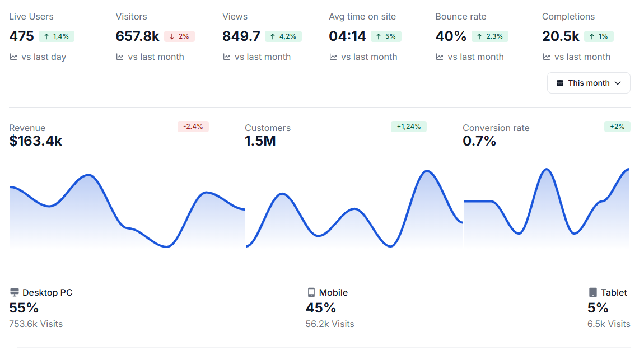Click the Mobile phone icon

(x=311, y=292)
